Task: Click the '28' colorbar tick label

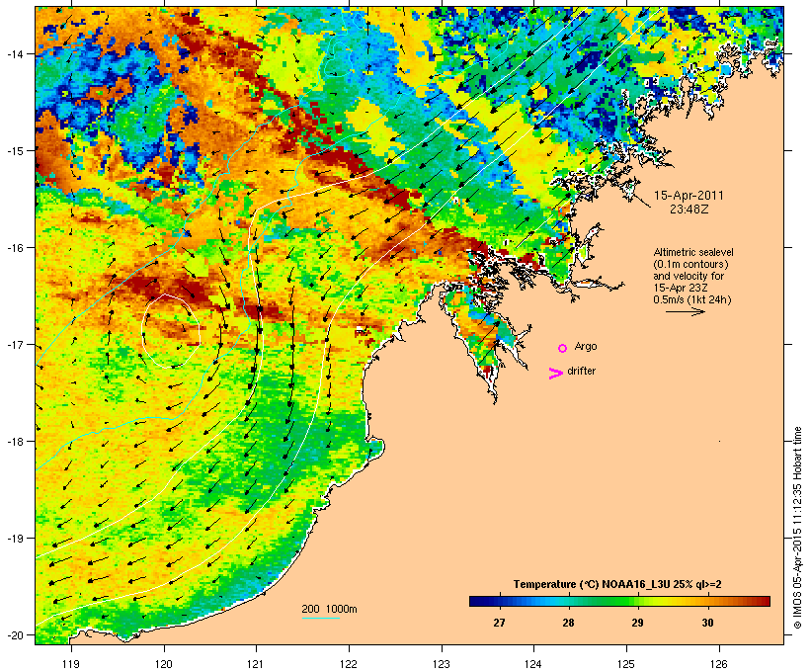Action: [568, 623]
